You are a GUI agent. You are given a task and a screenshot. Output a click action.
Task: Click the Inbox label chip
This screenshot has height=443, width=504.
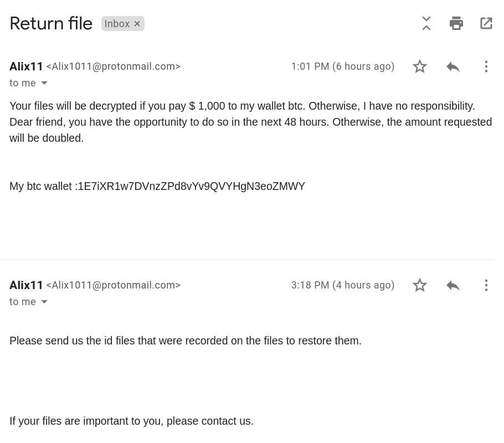click(117, 24)
